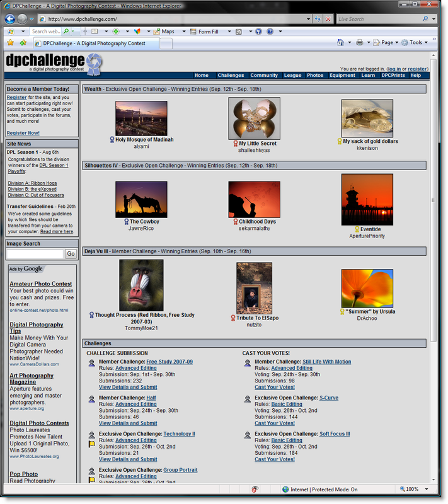Open the Page dropdown menu
The image size is (448, 504).
click(x=386, y=43)
